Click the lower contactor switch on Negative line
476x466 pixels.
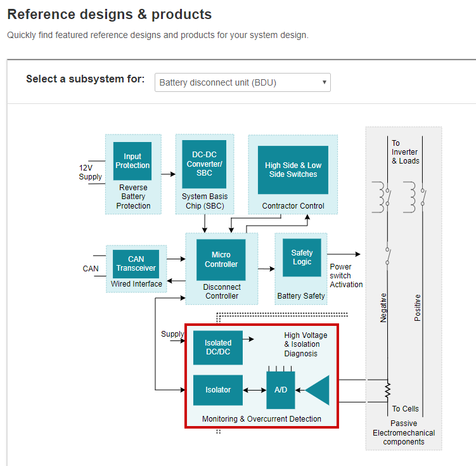pos(388,256)
